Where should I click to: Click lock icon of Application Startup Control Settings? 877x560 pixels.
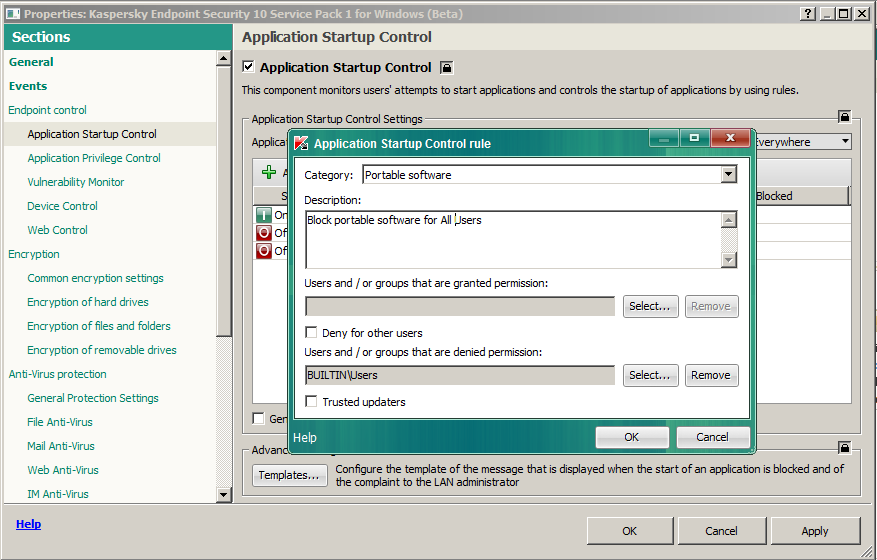click(844, 116)
